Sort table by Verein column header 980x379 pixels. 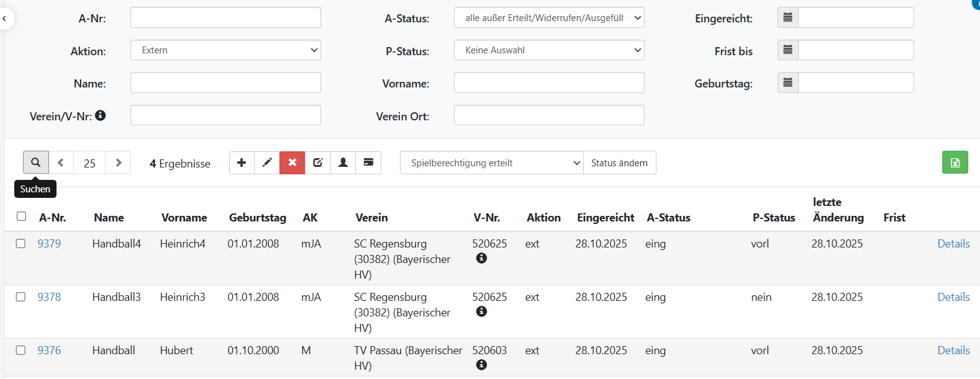pos(371,218)
